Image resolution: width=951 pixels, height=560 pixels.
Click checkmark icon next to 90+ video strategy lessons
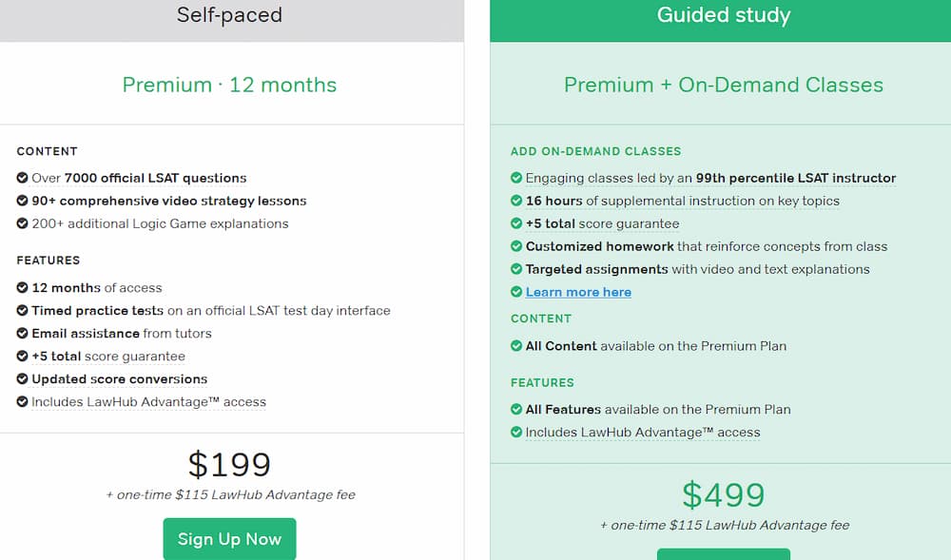click(x=23, y=201)
